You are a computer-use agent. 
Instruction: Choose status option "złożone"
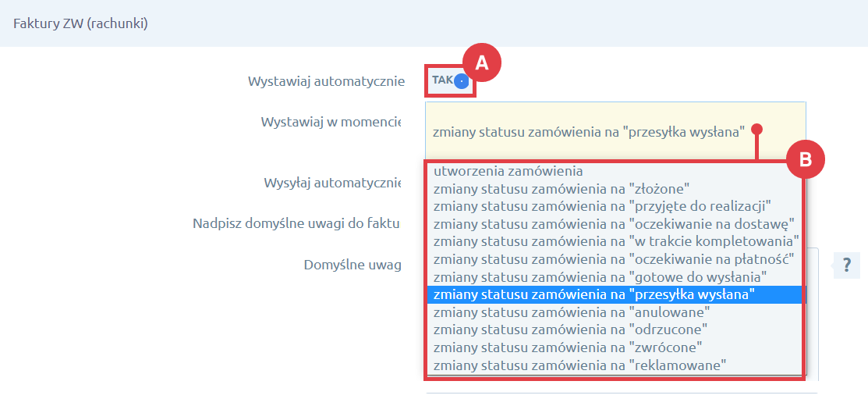615,189
